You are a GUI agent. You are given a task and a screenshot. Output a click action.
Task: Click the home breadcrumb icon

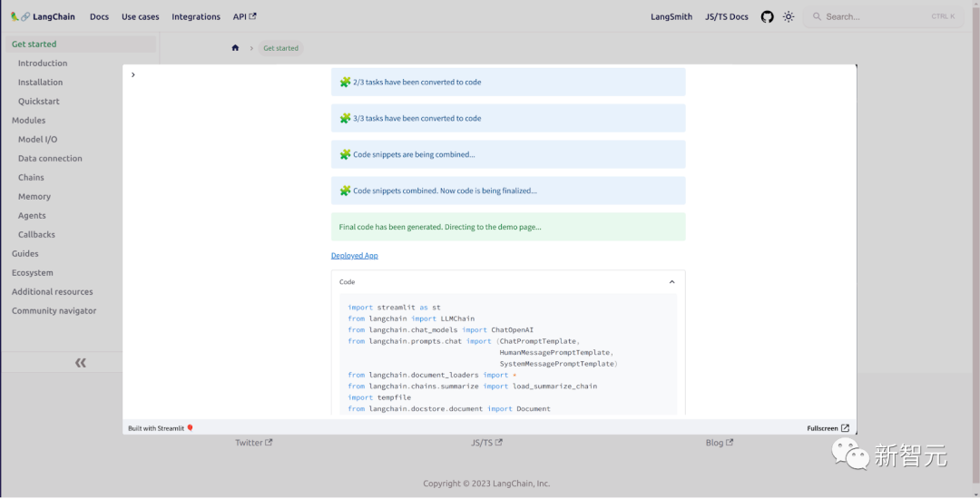point(235,48)
